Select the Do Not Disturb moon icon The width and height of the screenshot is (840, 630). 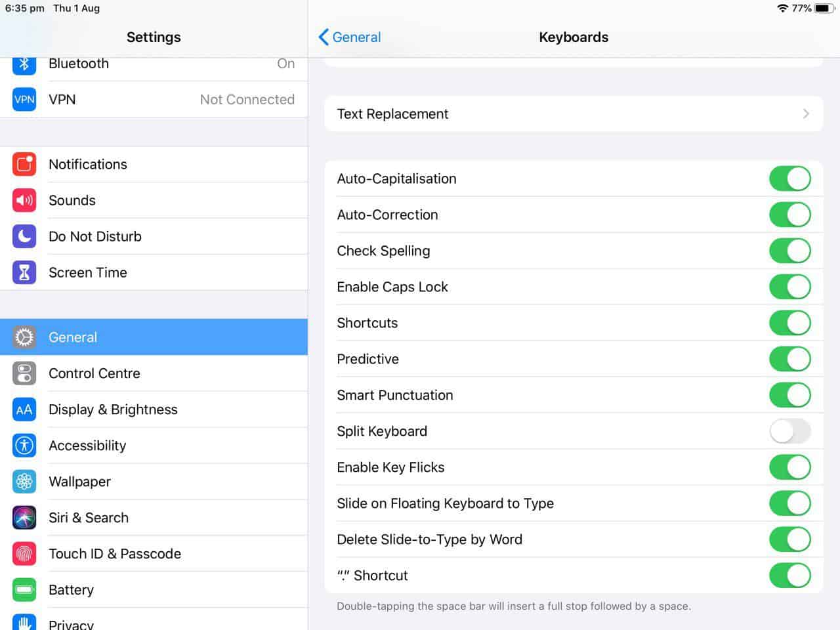tap(24, 236)
